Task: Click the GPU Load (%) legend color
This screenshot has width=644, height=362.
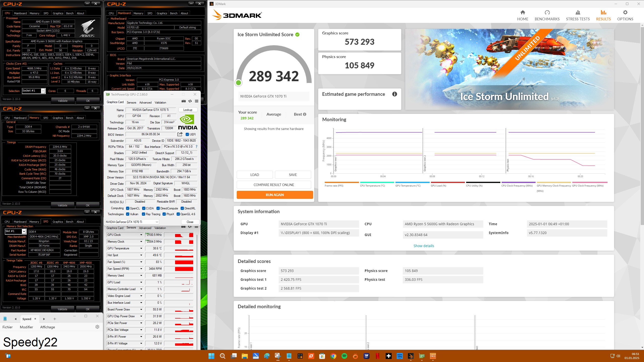Action: pos(448,183)
